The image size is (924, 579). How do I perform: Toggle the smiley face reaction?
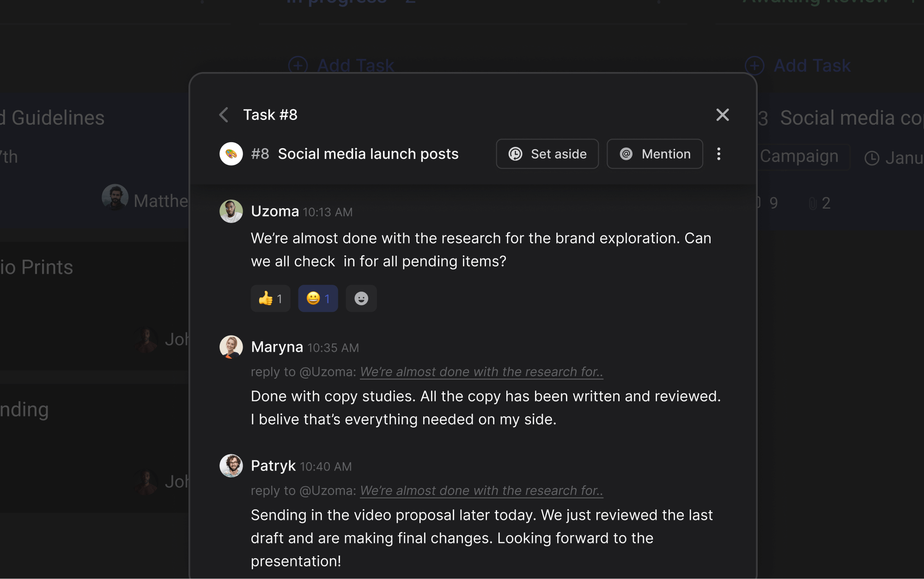pyautogui.click(x=318, y=298)
